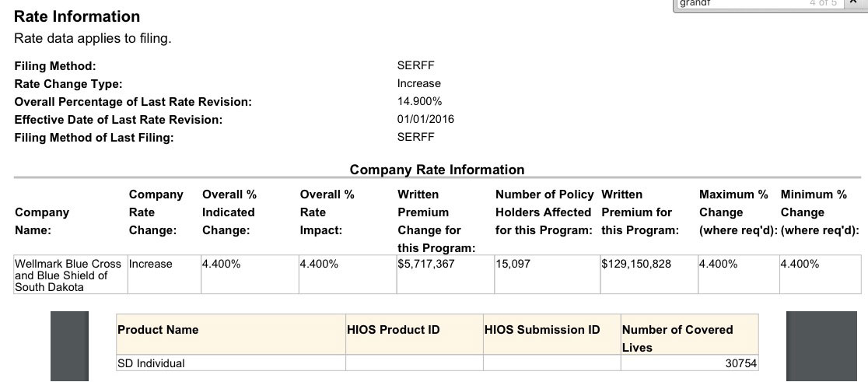Select the $129,150,828 written premium value
The image size is (868, 382).
(636, 265)
